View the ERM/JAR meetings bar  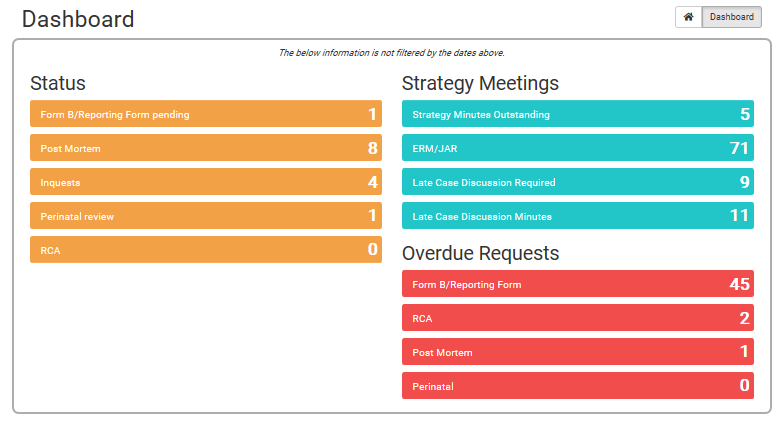coord(577,148)
